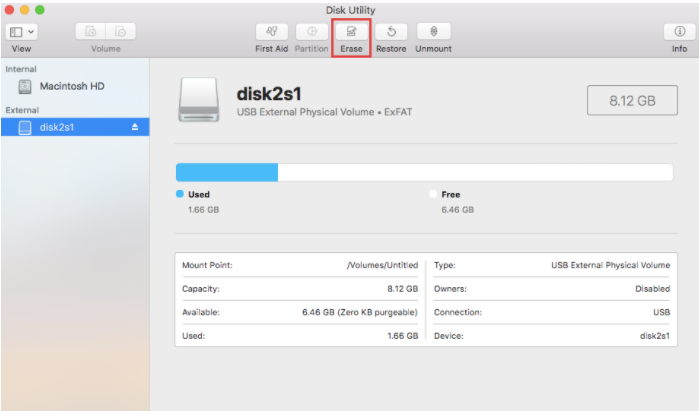Click the '1.66 GB' value under Used legend
The width and height of the screenshot is (699, 411).
[203, 210]
